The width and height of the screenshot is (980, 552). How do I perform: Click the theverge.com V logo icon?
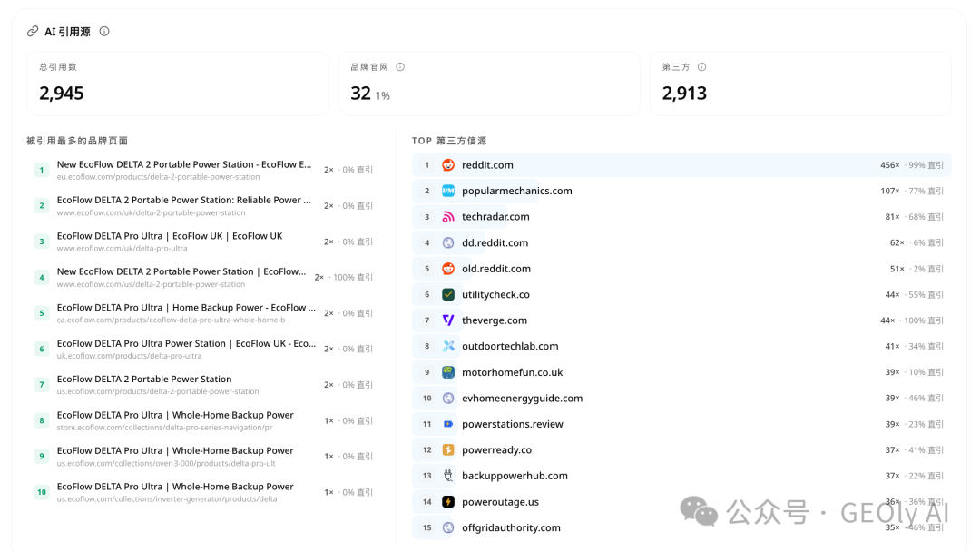pyautogui.click(x=448, y=320)
